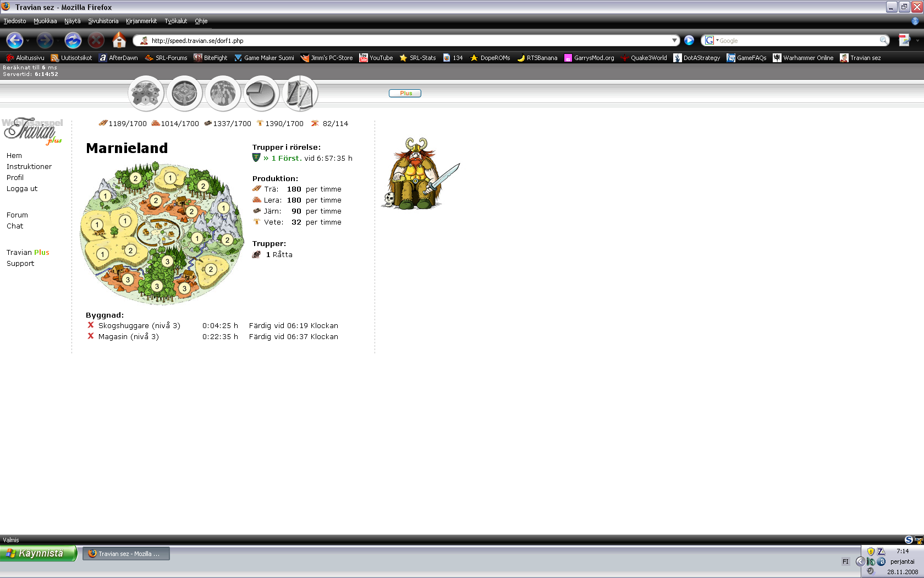Open the SRL-Forums bookmark
This screenshot has width=924, height=578.
pyautogui.click(x=166, y=58)
